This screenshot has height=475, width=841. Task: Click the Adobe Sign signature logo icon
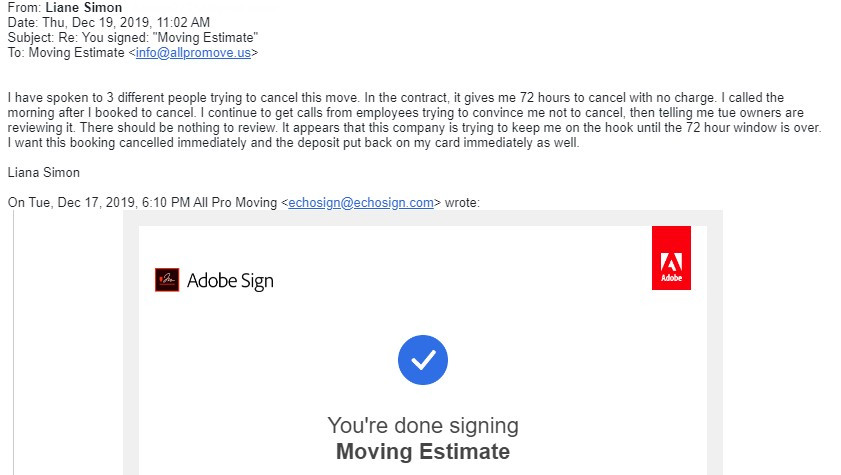167,280
